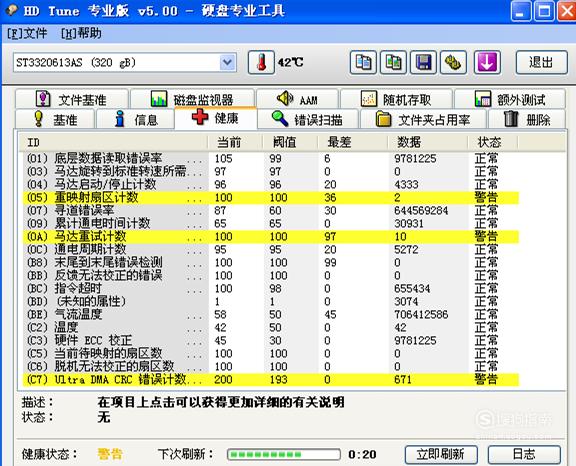Click the 退出 button
The image size is (576, 466).
click(x=541, y=62)
